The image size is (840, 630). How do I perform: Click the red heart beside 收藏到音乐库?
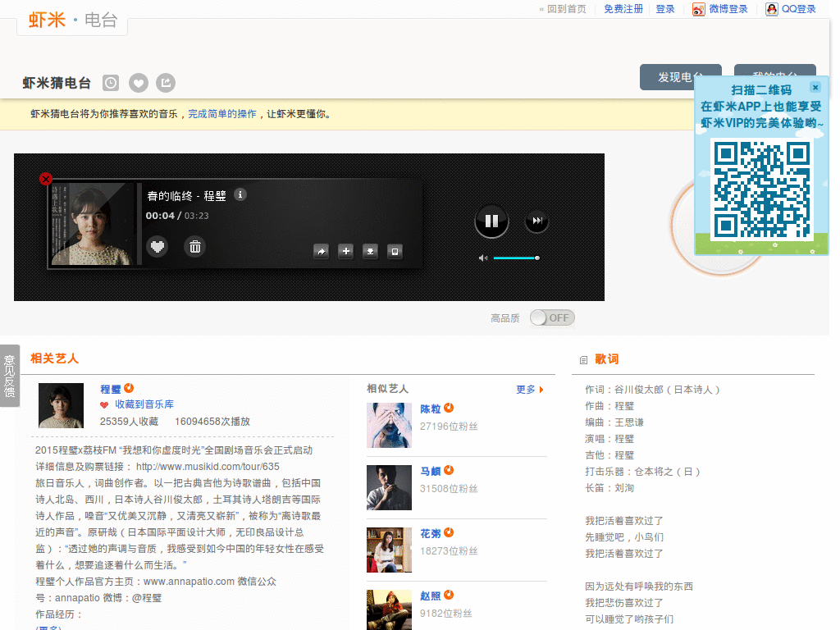[x=104, y=405]
